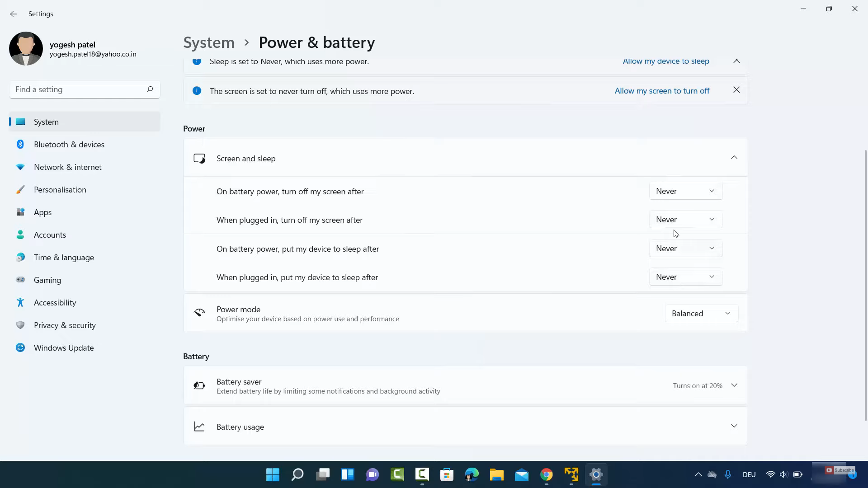Click the taskbar Start button

pyautogui.click(x=273, y=474)
